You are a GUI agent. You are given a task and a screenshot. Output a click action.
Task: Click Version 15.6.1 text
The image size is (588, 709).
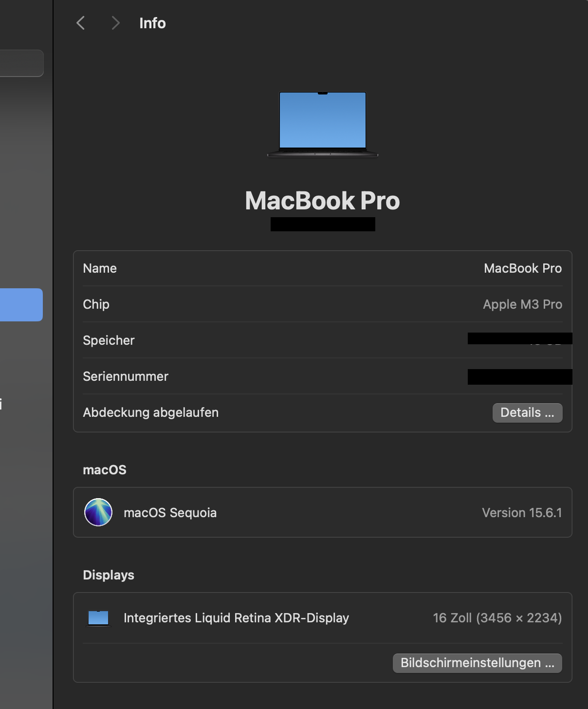coord(522,513)
